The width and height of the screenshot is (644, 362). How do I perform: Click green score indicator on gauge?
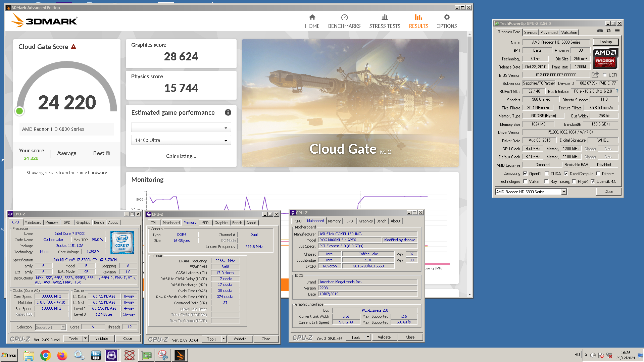(x=19, y=111)
